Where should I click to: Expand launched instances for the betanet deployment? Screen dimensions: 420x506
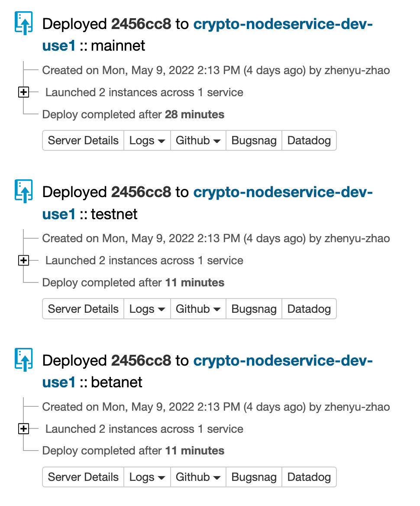point(23,428)
